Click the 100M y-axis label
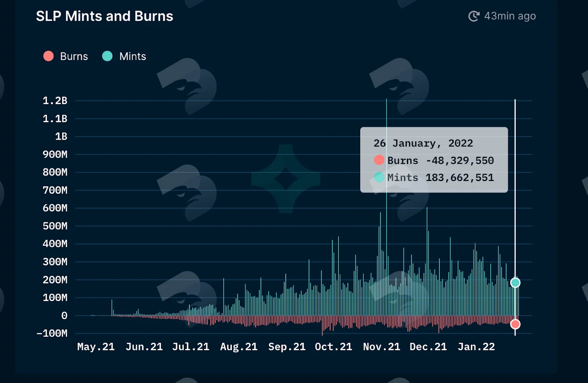The height and width of the screenshot is (383, 588). coord(55,297)
